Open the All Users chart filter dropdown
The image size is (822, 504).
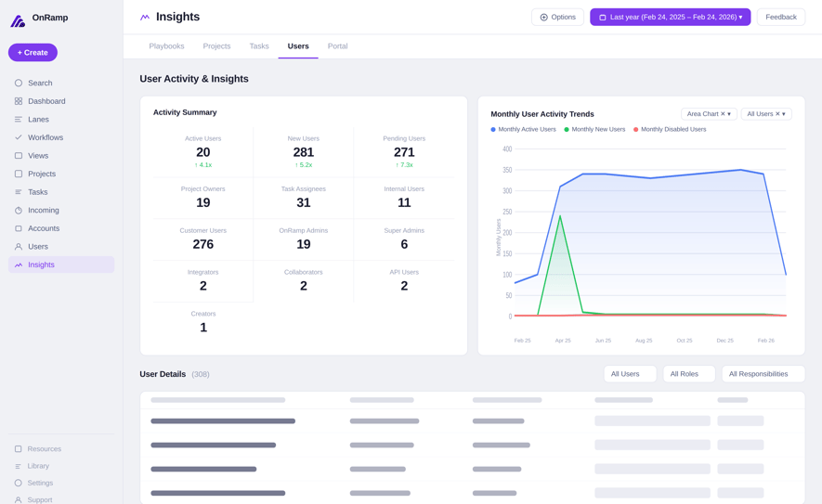(766, 114)
